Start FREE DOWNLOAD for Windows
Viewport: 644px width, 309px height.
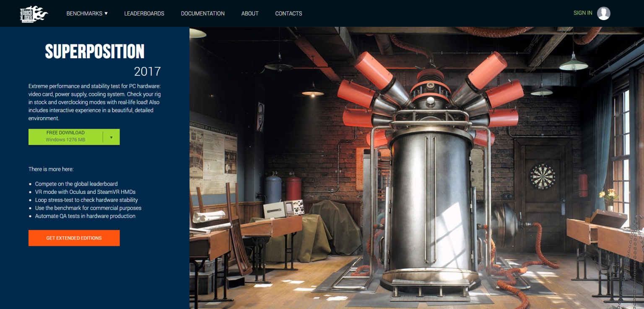(65, 136)
